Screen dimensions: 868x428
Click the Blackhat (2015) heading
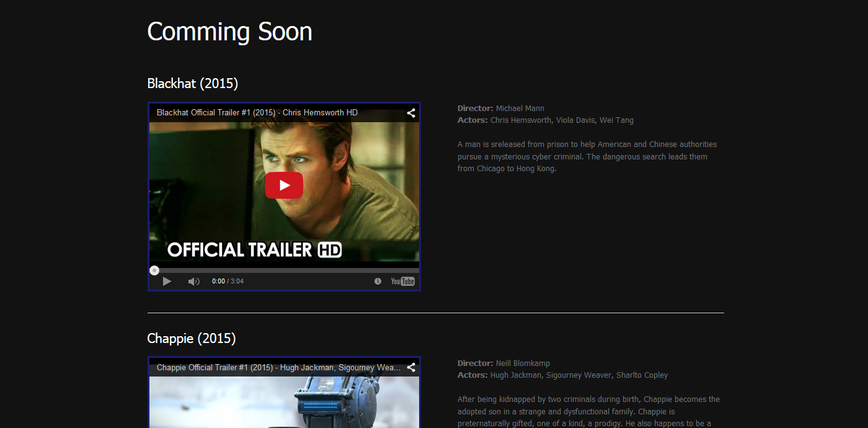click(193, 83)
